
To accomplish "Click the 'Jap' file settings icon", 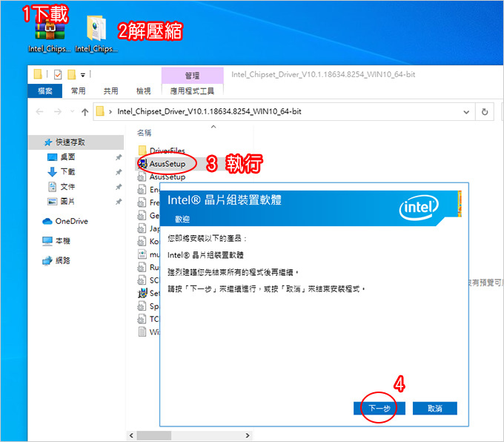I will point(142,228).
